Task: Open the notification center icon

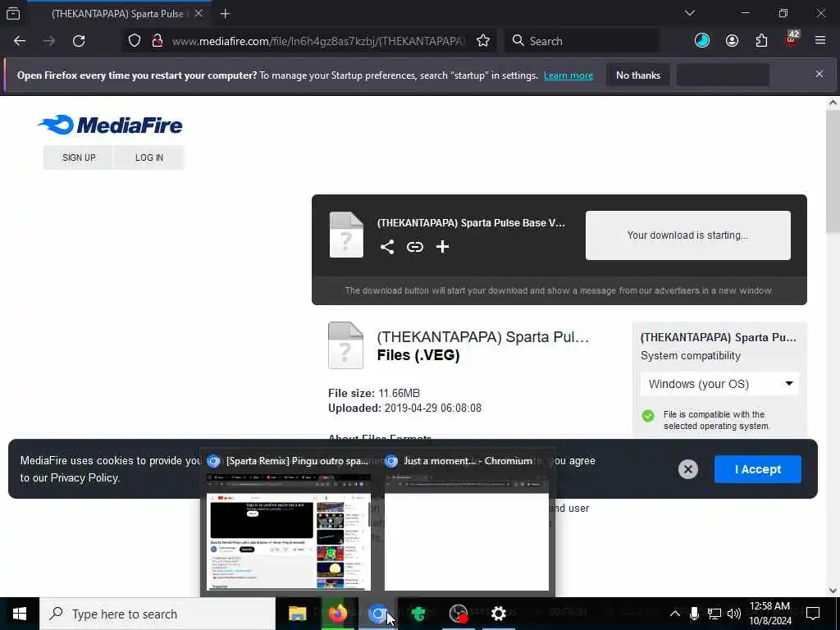Action: 813,614
